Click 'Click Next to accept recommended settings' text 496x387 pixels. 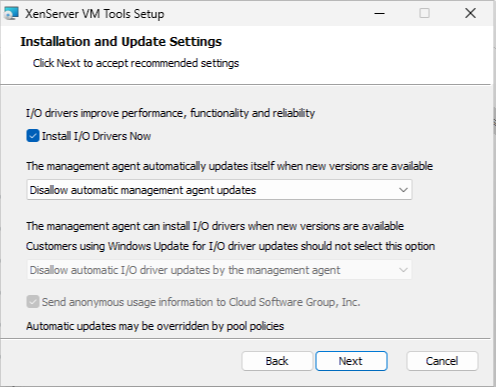click(x=136, y=63)
